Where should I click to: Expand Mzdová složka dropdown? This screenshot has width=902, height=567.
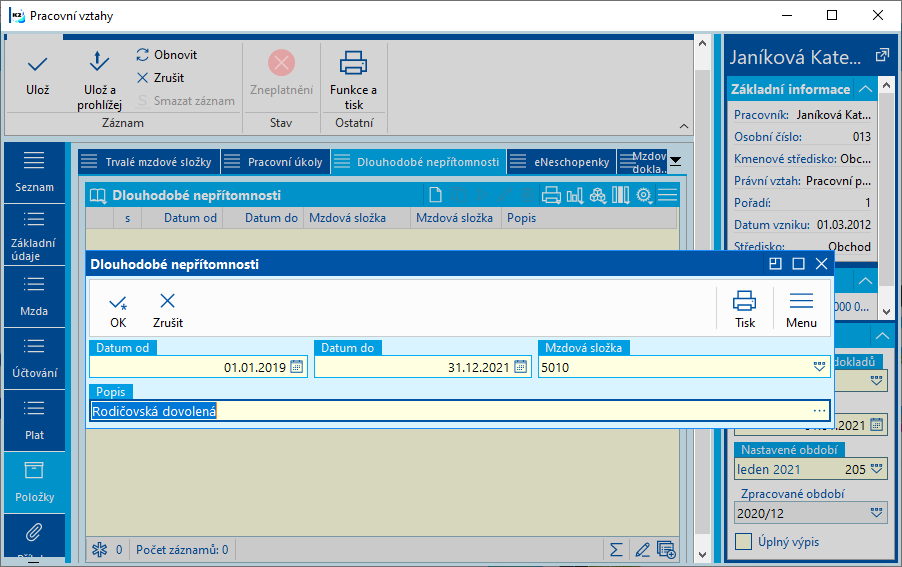click(819, 367)
